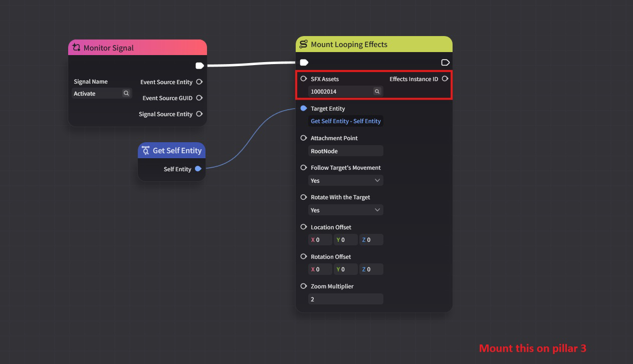Open Follow Target's Movement dropdown
Viewport: 633px width, 364px height.
click(346, 180)
